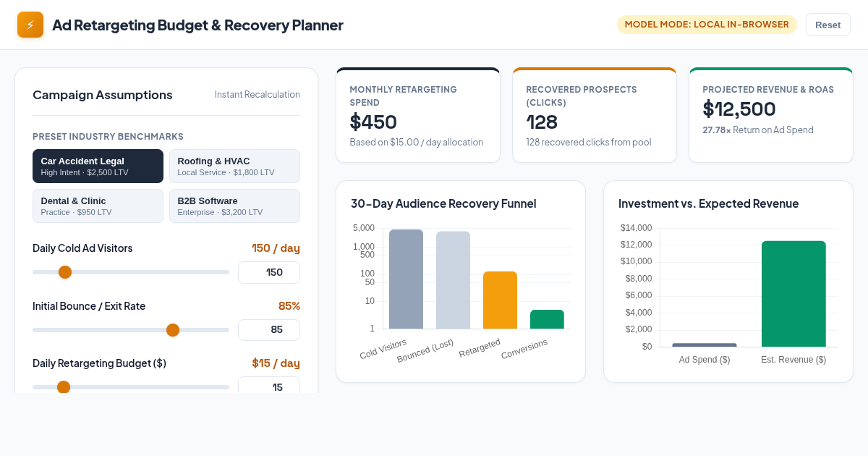Click the 128 recovered prospects figure
Screen dimensions: 868x456
pyautogui.click(x=542, y=122)
